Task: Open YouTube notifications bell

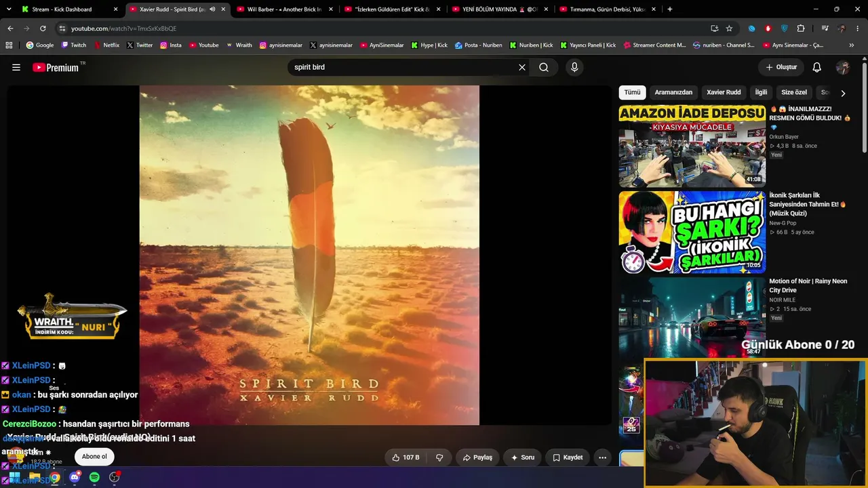Action: (817, 67)
